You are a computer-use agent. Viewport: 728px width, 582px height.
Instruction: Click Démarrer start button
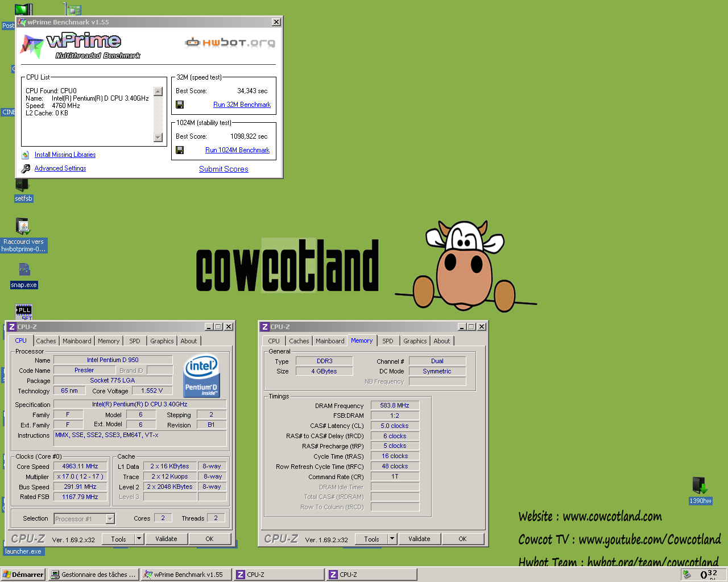pyautogui.click(x=23, y=575)
